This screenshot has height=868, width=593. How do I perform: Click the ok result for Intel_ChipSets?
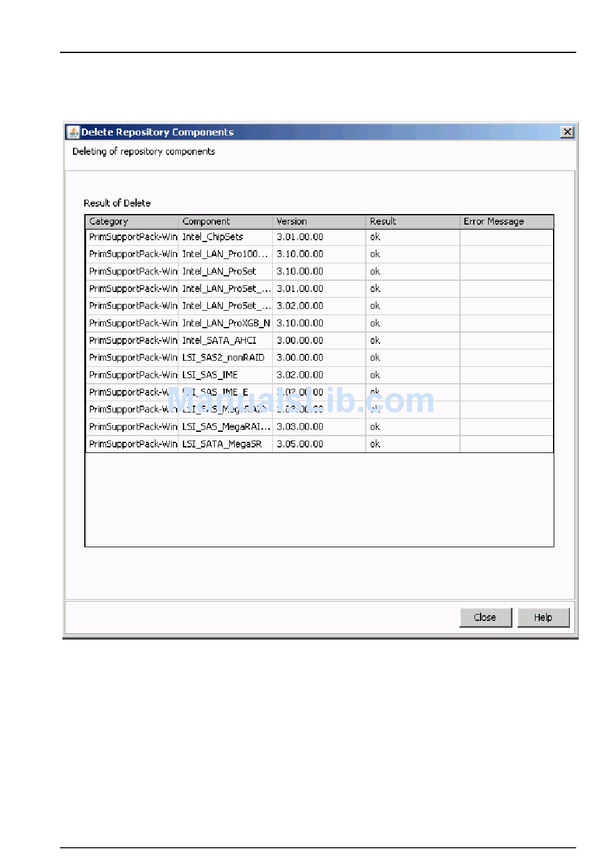(413, 237)
